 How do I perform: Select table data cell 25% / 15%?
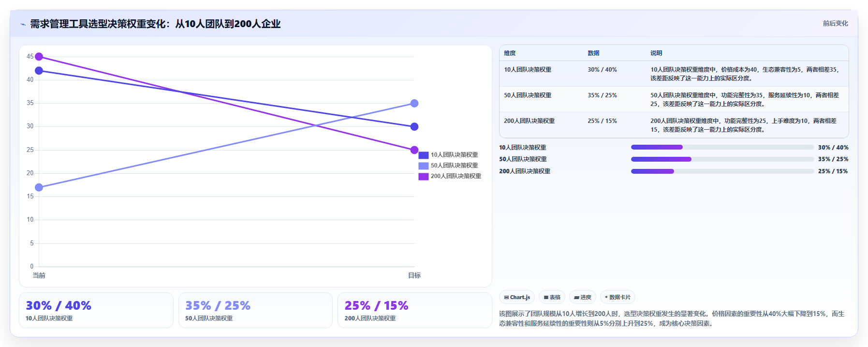602,121
